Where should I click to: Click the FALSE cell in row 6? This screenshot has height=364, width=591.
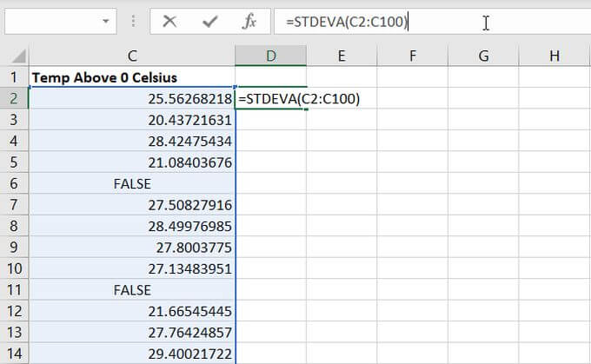tap(132, 183)
